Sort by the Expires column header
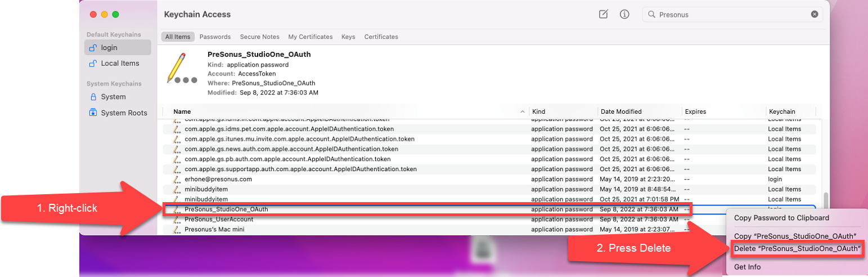Image resolution: width=868 pixels, height=277 pixels. (695, 111)
